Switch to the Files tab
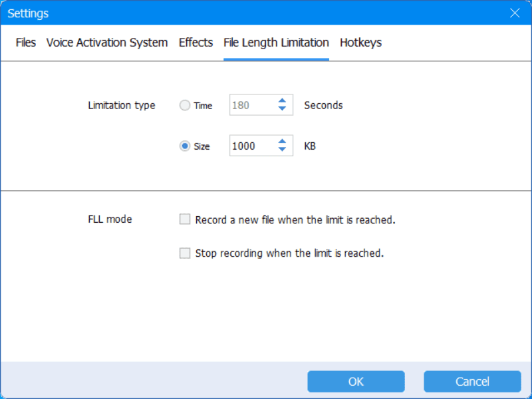532x399 pixels. (26, 43)
